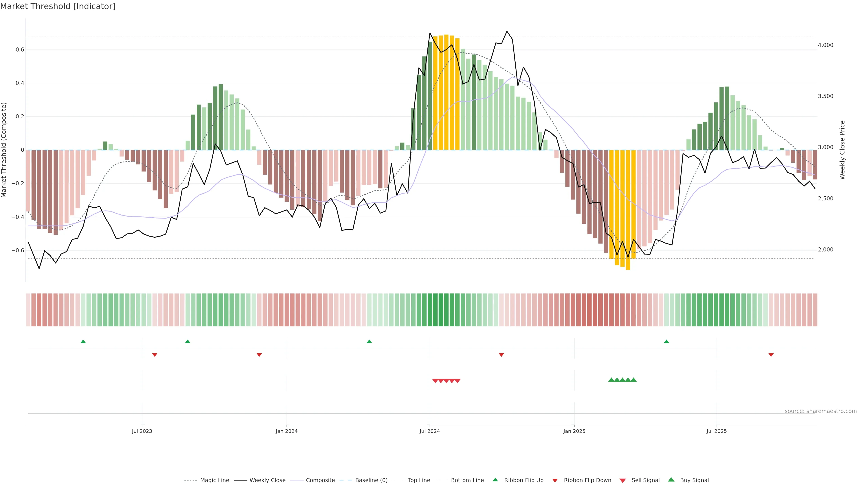Click the Jul 2024 x-axis label

(x=430, y=431)
